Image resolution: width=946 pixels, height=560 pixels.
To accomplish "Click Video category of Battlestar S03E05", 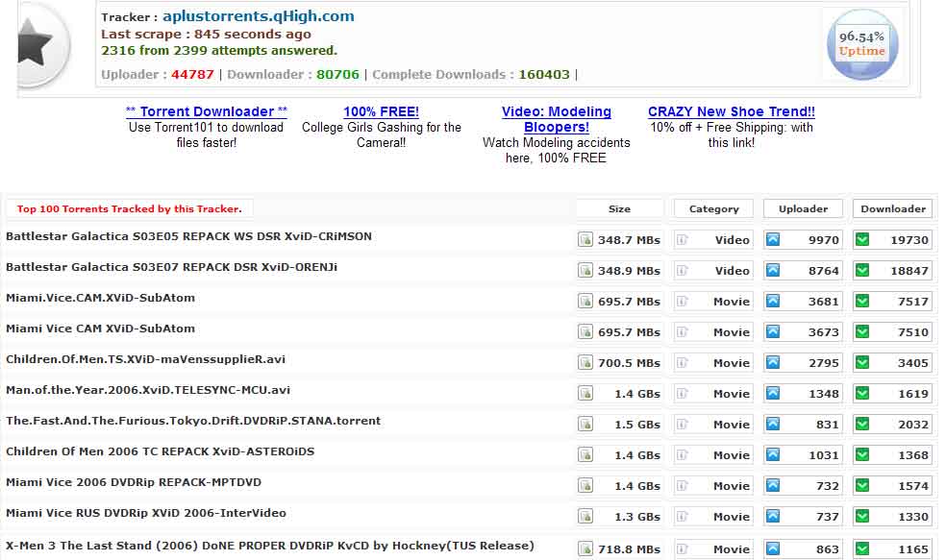I will tap(732, 240).
